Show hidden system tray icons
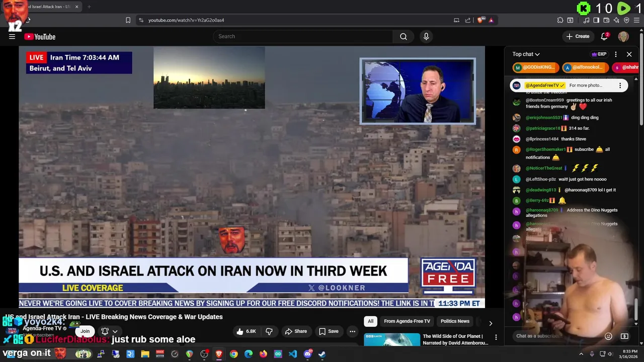644x362 pixels. (581, 354)
